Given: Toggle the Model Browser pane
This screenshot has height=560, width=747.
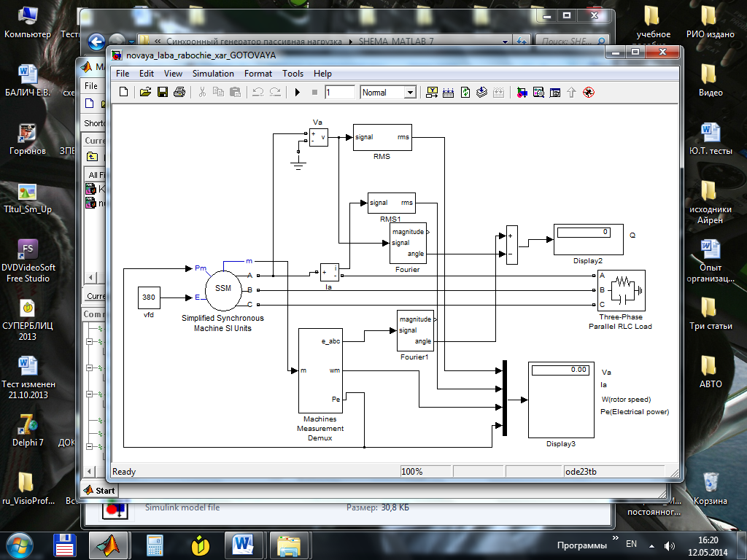Looking at the screenshot, I should [555, 92].
